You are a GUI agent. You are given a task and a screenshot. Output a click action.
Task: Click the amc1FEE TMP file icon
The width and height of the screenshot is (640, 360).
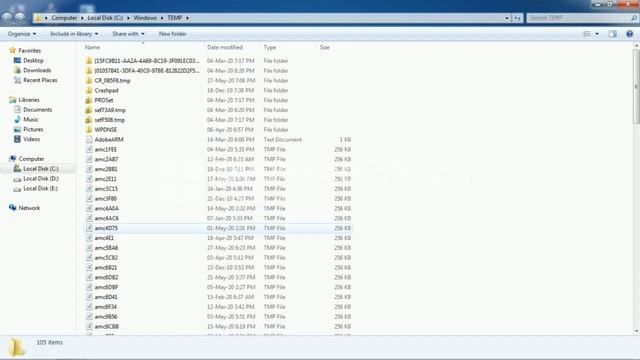(x=89, y=149)
